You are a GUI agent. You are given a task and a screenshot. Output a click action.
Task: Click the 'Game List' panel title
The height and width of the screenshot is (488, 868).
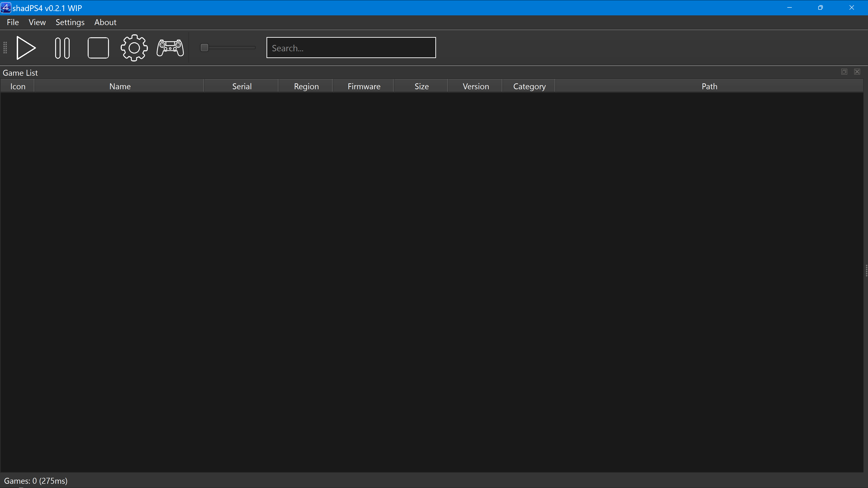point(20,73)
